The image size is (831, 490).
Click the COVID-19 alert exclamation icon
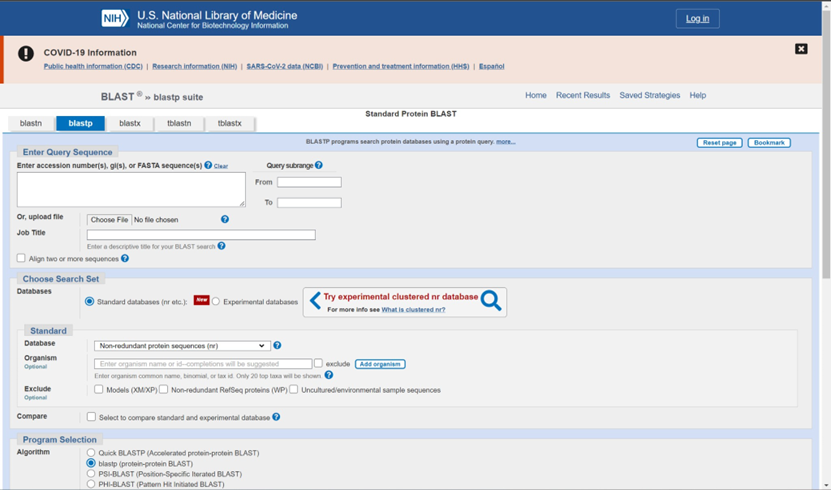click(25, 54)
